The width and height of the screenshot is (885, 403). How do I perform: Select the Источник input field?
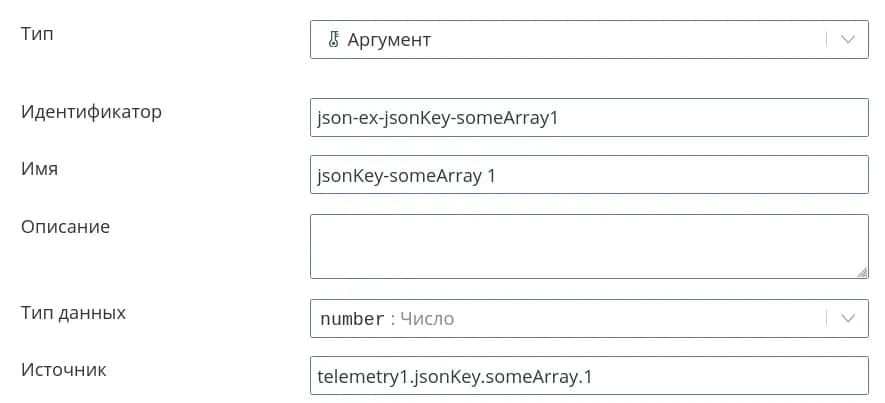pos(589,376)
